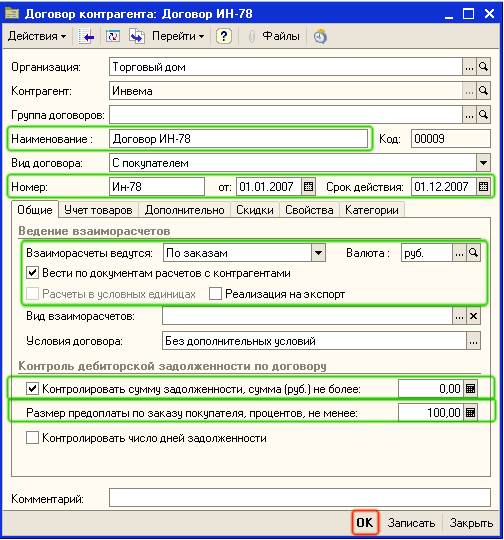
Task: Click the debt sum field 0,00
Action: (431, 389)
